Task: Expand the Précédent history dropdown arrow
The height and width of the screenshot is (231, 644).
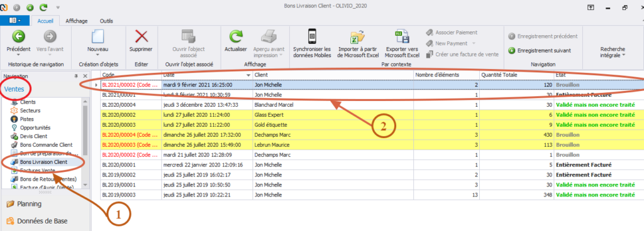Action: click(18, 55)
